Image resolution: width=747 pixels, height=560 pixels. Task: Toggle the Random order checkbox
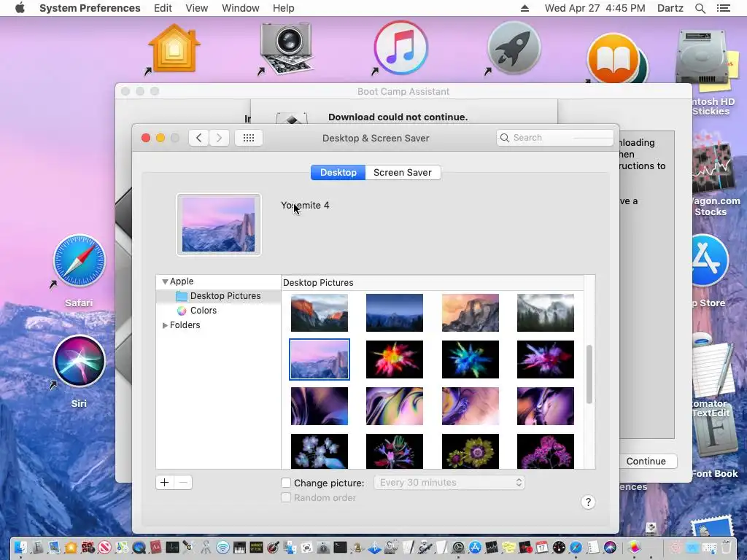coord(286,497)
